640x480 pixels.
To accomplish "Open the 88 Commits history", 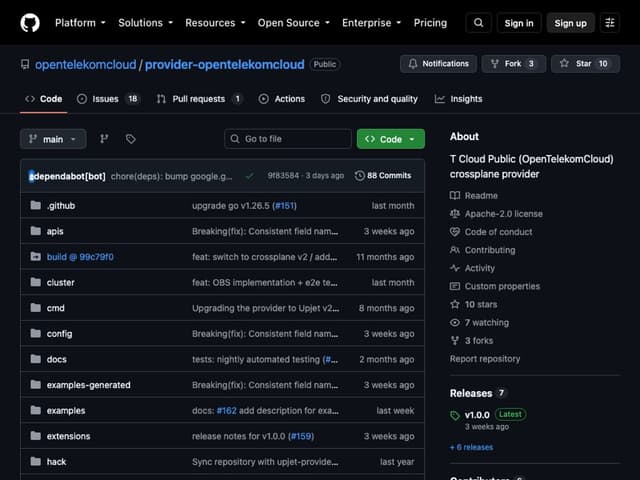I will [383, 176].
